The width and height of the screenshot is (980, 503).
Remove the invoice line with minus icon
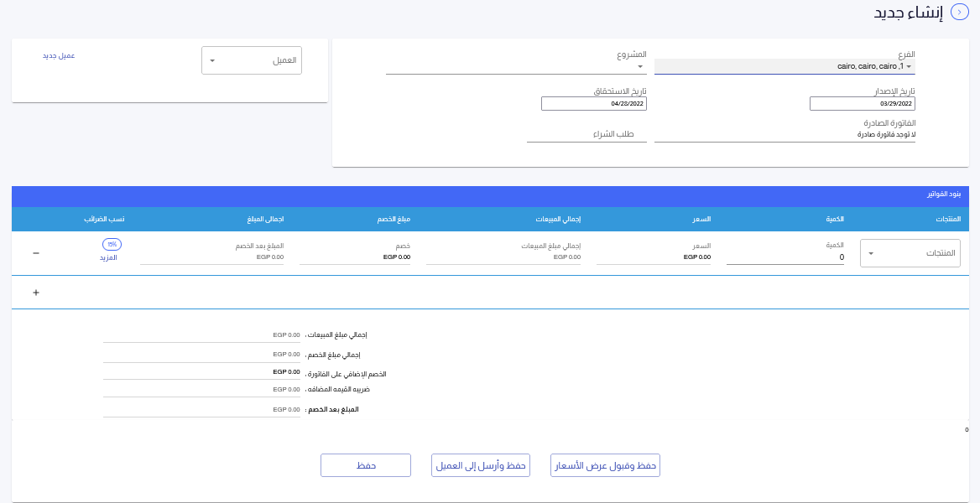point(35,253)
